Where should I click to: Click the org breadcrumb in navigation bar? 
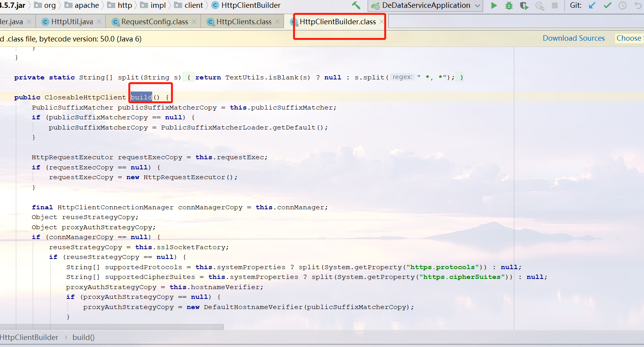click(x=45, y=5)
